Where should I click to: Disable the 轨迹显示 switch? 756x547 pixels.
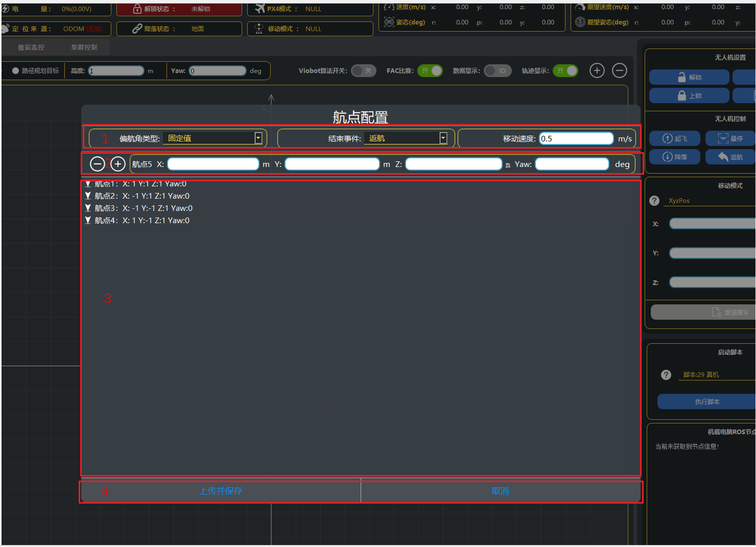click(x=565, y=71)
